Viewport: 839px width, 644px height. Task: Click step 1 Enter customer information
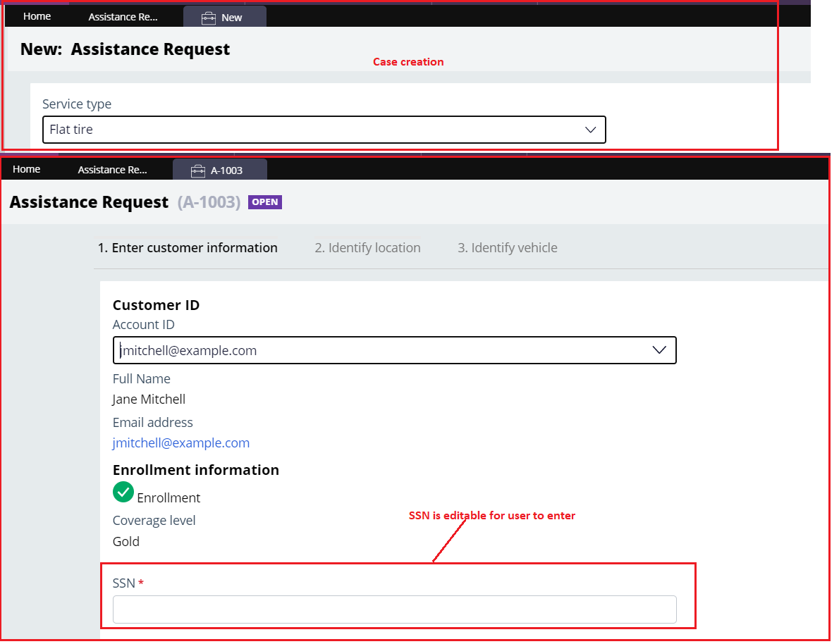point(188,247)
